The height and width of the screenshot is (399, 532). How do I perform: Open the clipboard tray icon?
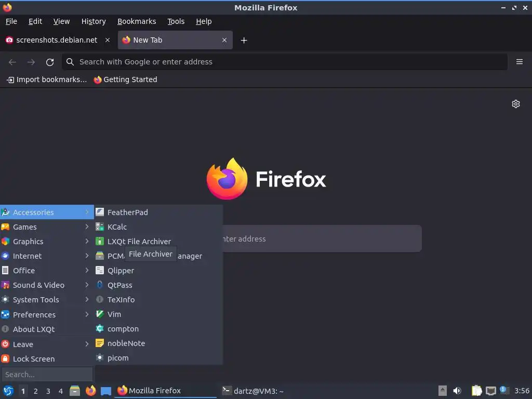click(x=476, y=391)
